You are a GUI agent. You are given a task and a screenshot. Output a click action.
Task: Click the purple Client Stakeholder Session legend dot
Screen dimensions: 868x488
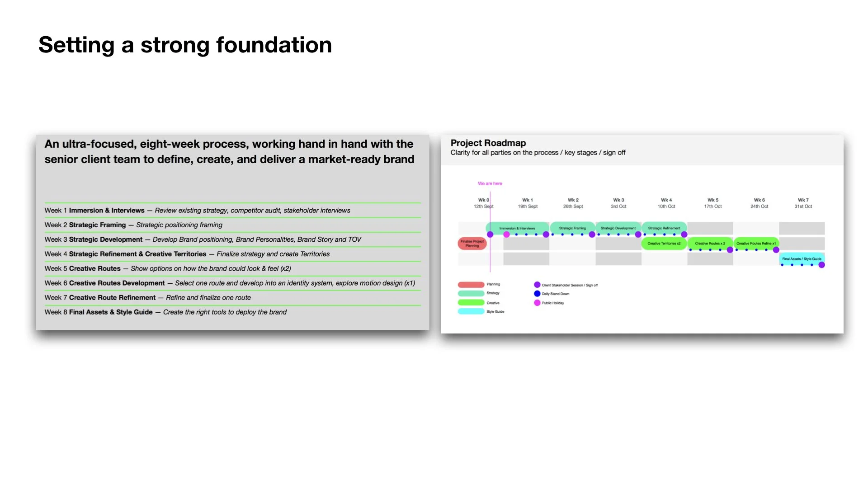point(537,285)
